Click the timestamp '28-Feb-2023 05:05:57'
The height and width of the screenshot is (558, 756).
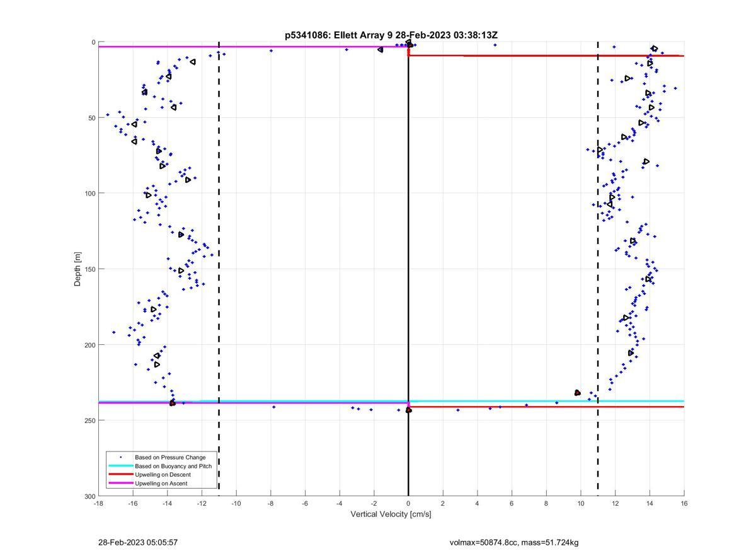(x=138, y=543)
